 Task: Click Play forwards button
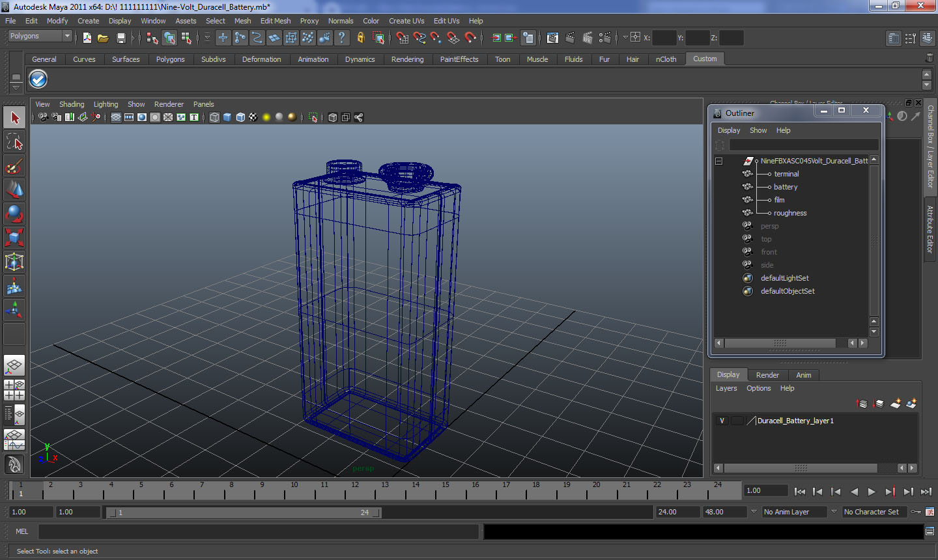[872, 492]
